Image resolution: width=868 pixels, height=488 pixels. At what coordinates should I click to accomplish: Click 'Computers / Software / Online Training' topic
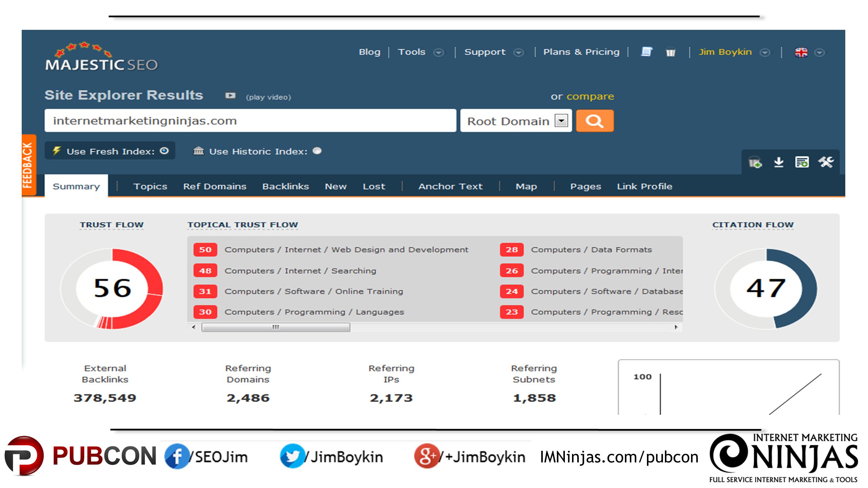click(x=314, y=291)
